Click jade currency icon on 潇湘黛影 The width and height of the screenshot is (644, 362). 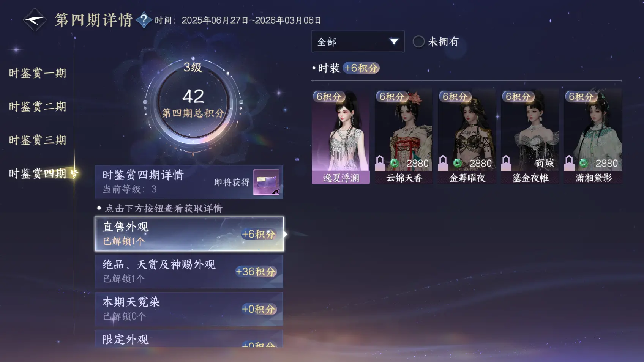(x=584, y=163)
